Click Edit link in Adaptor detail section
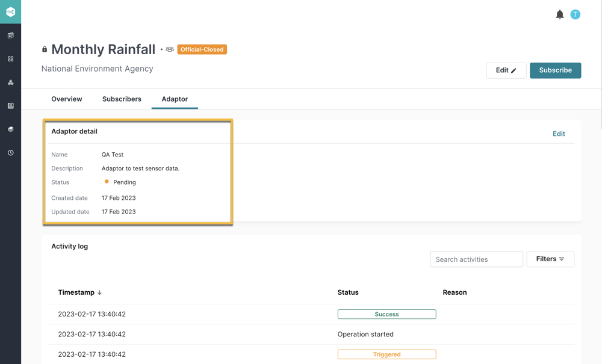Screen dimensions: 602x364 559,134
